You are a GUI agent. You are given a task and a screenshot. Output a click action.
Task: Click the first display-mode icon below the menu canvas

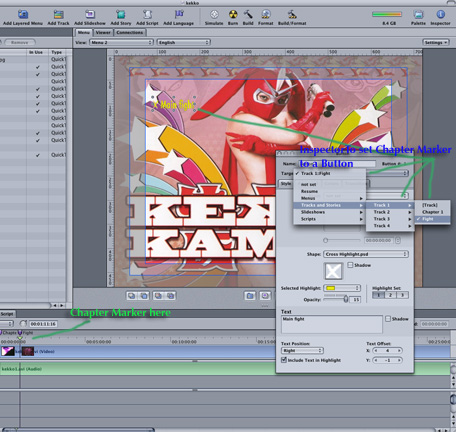250,296
